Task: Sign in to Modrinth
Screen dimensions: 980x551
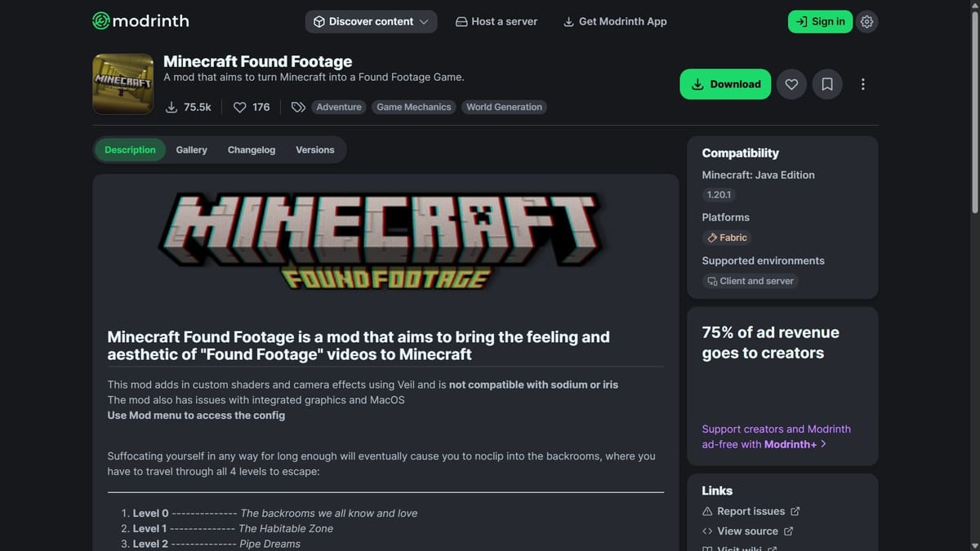Action: pyautogui.click(x=820, y=21)
